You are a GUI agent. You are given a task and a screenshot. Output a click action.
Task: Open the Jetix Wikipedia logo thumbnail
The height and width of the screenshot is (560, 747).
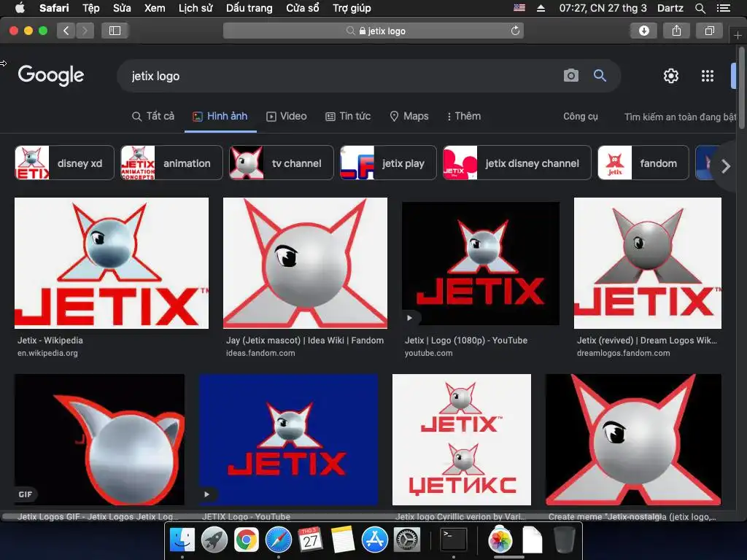point(112,262)
